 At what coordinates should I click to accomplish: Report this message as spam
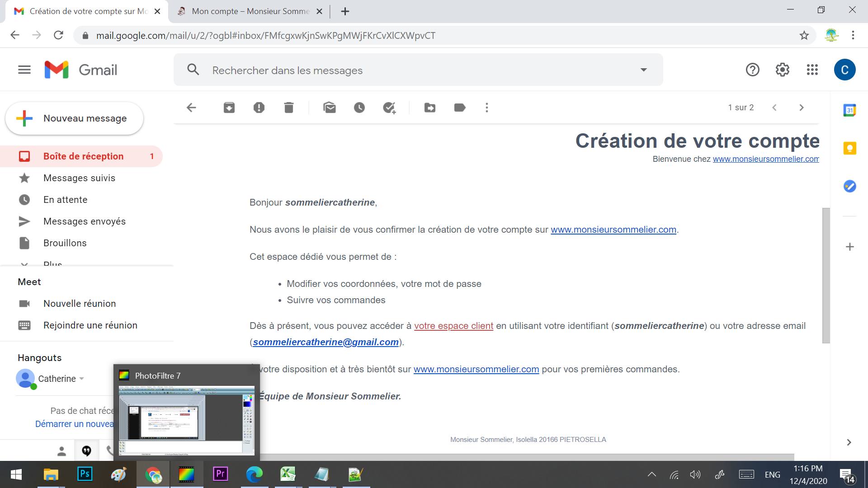[259, 108]
